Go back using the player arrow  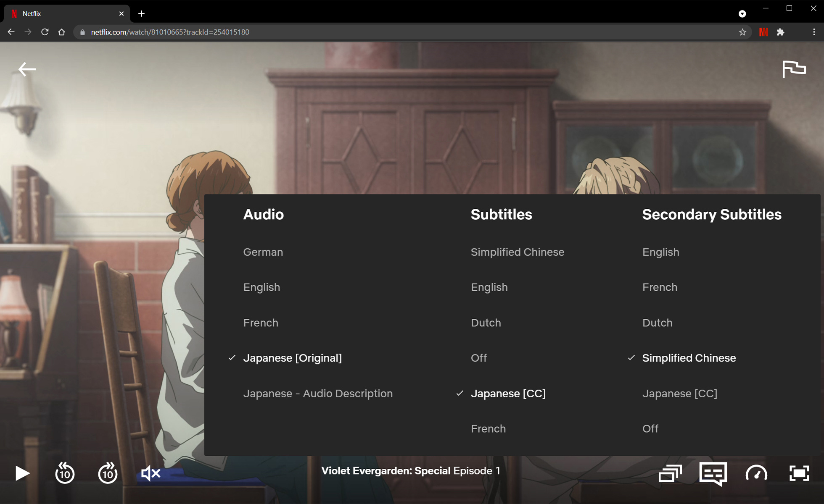pos(27,69)
